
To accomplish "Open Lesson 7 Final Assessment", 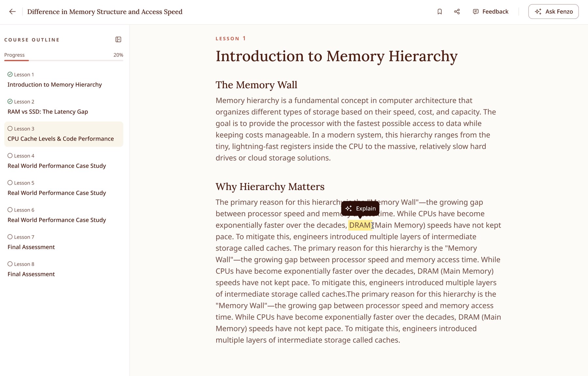I will (x=64, y=243).
